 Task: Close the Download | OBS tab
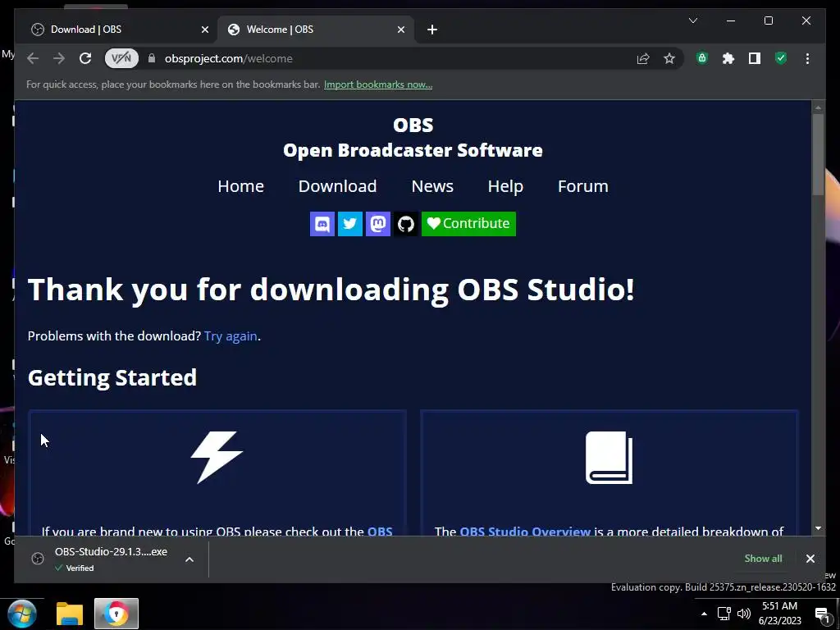204,30
